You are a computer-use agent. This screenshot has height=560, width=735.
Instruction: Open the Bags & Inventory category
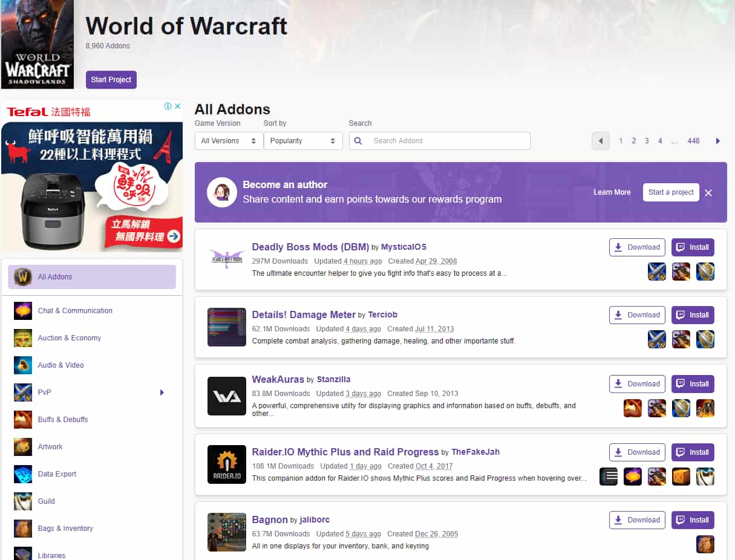tap(65, 529)
